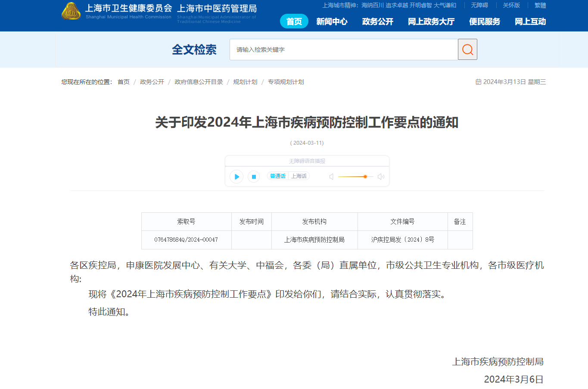Click the 文件编号 column header
Image resolution: width=588 pixels, height=389 pixels.
(x=403, y=221)
